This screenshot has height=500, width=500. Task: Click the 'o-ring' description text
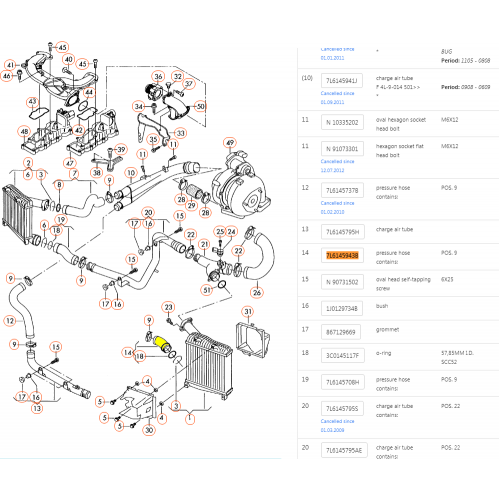pos(383,353)
